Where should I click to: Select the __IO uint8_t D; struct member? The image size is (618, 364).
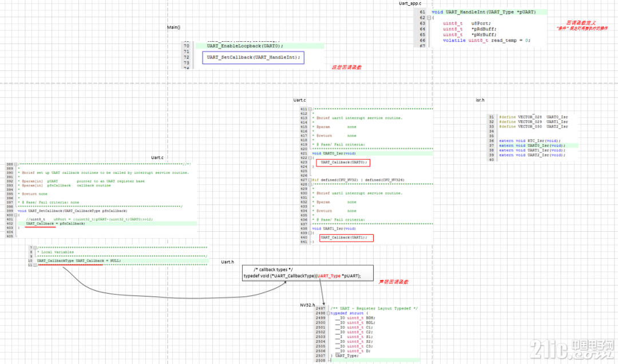[352, 351]
